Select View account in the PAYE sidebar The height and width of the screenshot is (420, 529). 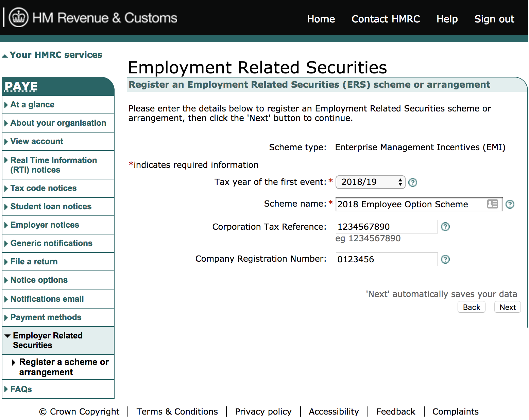[x=36, y=141]
